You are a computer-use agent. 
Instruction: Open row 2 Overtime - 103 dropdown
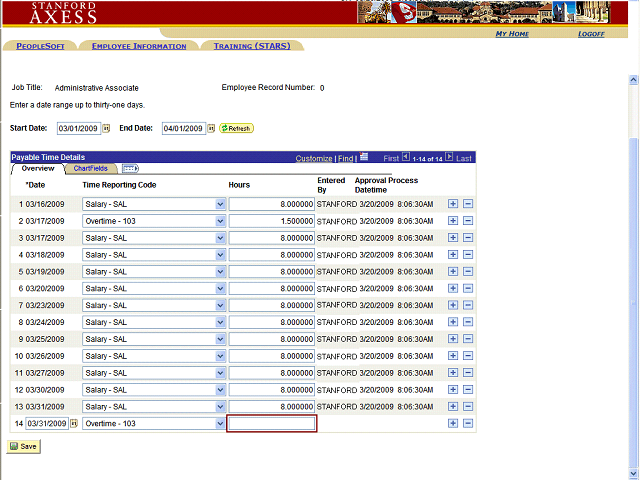[x=220, y=221]
